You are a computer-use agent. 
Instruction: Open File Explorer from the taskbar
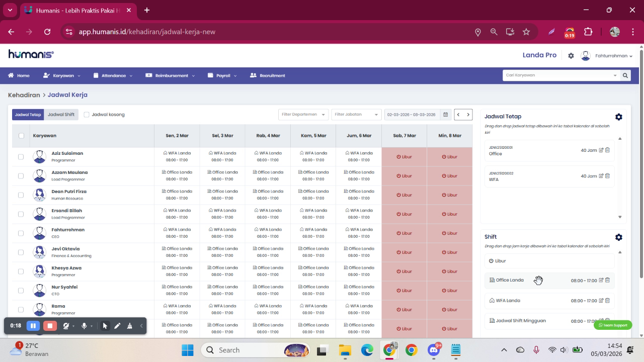pos(345,350)
